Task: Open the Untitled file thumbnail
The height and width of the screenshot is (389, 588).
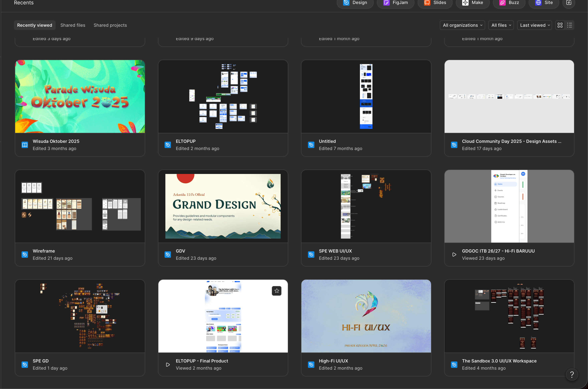Action: [366, 96]
